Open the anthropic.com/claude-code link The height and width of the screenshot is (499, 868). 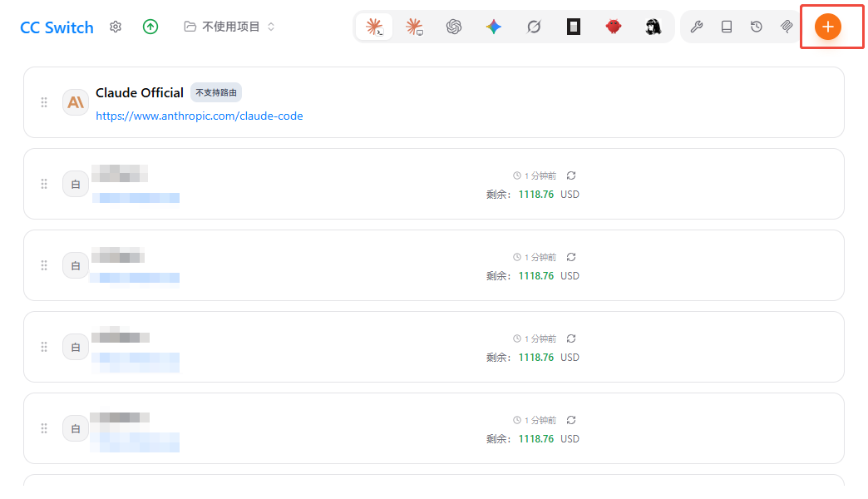point(200,116)
